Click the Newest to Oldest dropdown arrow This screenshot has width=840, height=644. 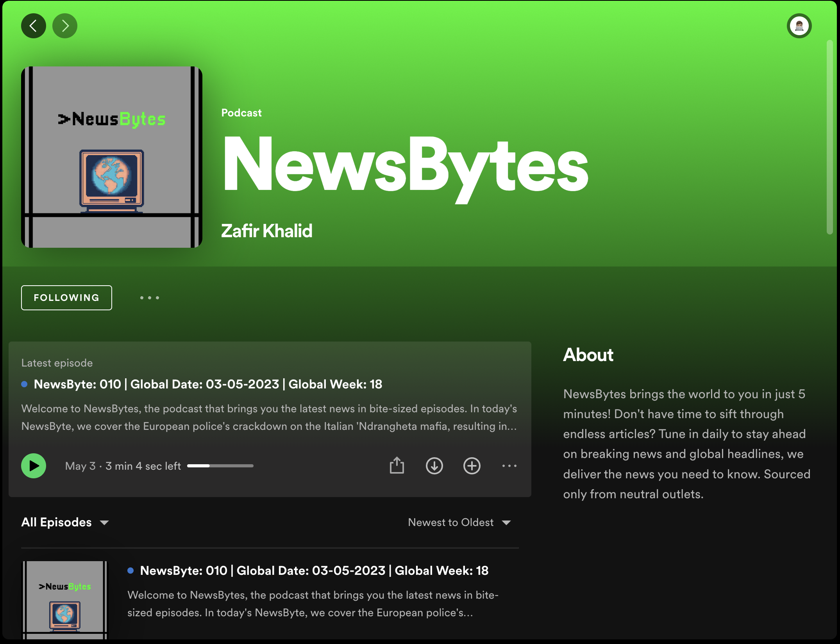506,523
